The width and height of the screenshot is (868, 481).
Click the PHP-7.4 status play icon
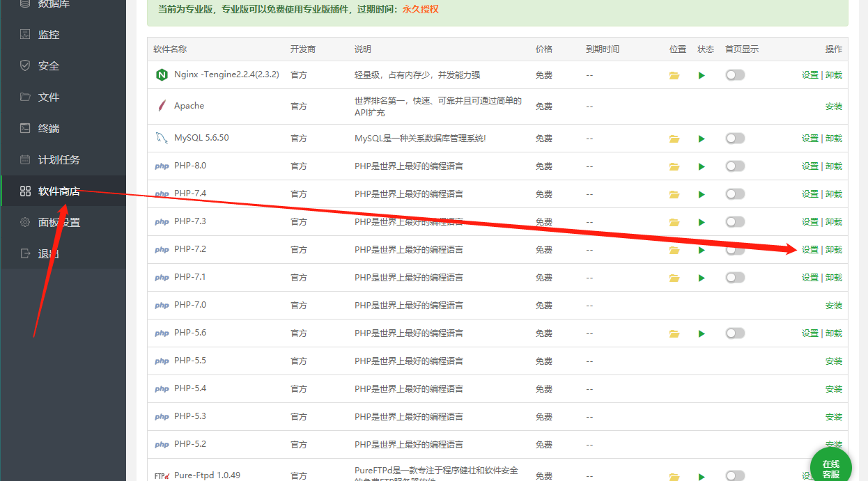pos(702,194)
